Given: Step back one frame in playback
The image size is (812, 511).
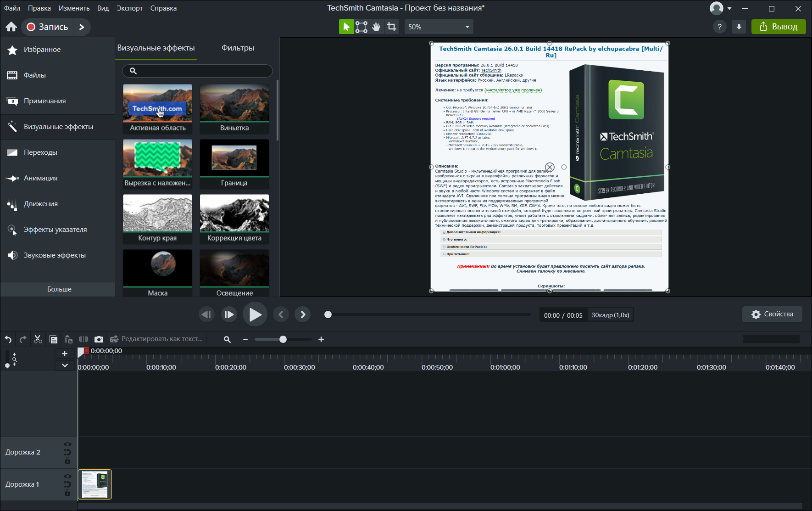Looking at the screenshot, I should [206, 314].
